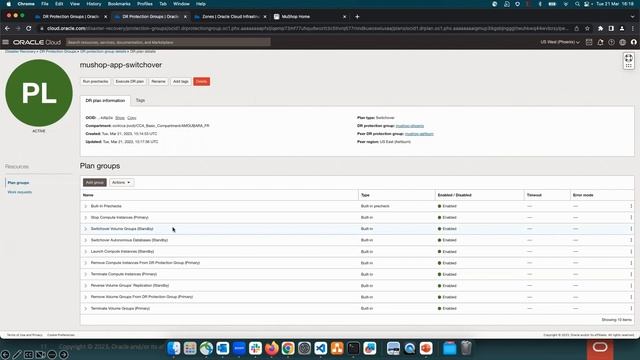
Task: Open the DR protection group link
Action: click(x=410, y=126)
